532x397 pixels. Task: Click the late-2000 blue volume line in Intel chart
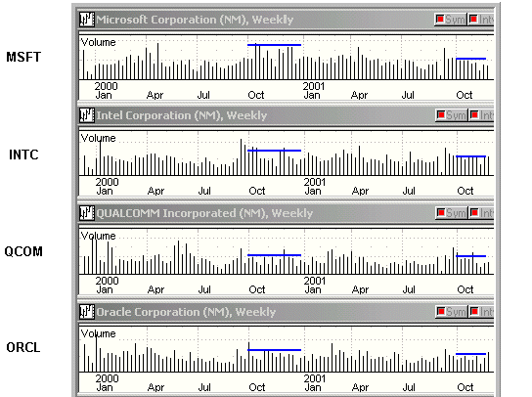pos(274,151)
